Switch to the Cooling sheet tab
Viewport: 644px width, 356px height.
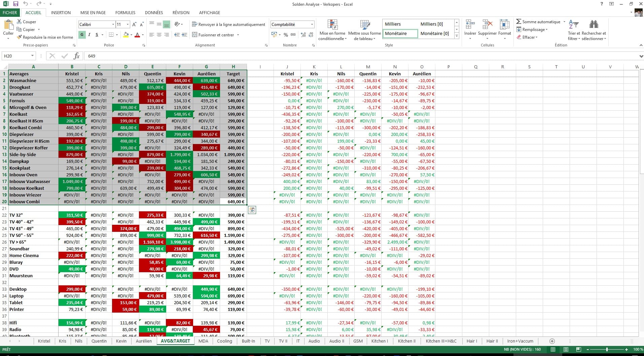(224, 341)
